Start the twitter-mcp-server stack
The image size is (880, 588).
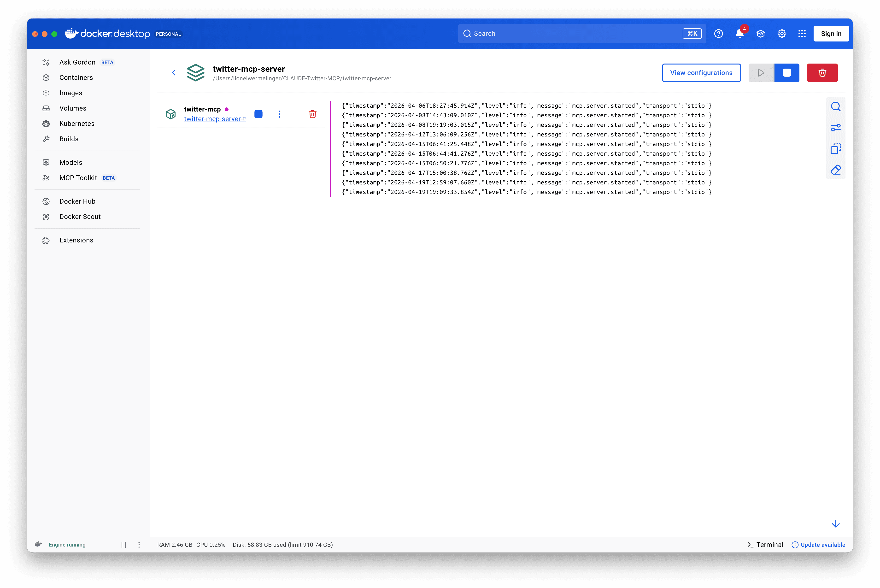761,73
